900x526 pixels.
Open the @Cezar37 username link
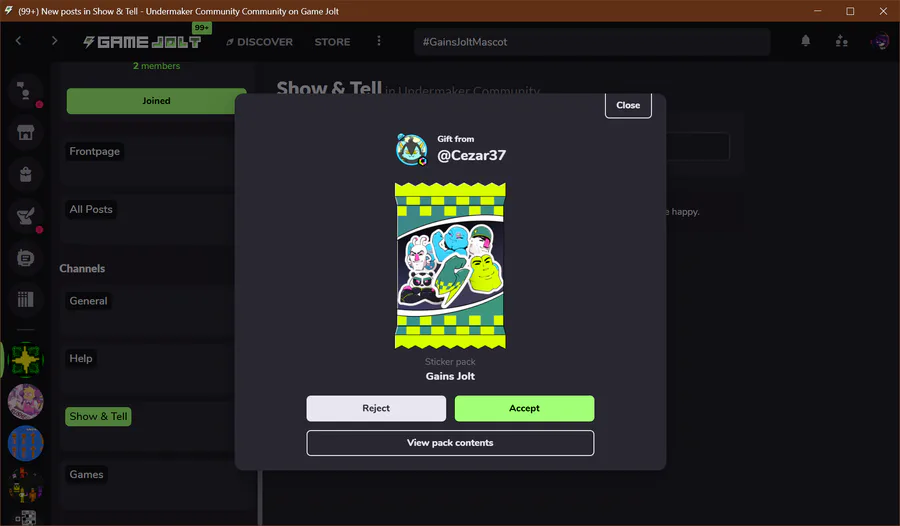pos(471,155)
